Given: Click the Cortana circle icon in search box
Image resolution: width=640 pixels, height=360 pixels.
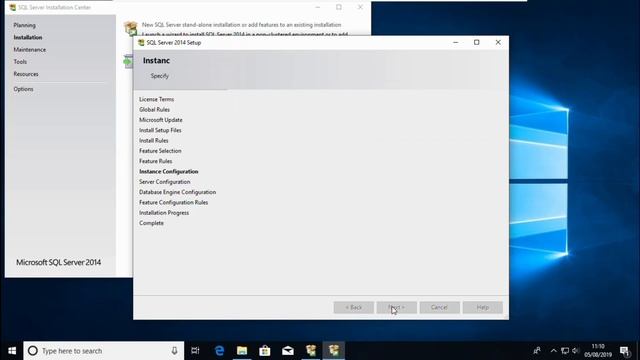Looking at the screenshot, I should [33, 351].
